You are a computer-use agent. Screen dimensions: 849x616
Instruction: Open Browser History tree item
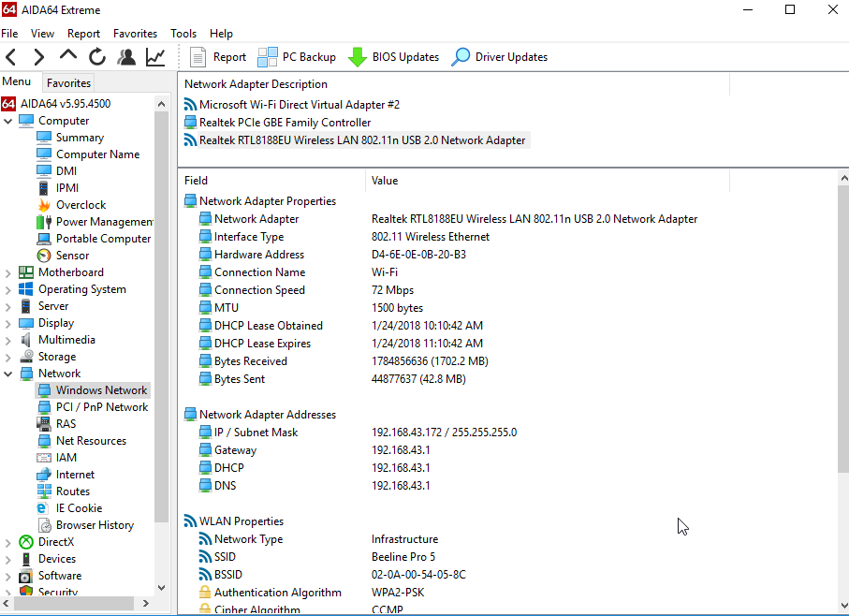pyautogui.click(x=95, y=525)
